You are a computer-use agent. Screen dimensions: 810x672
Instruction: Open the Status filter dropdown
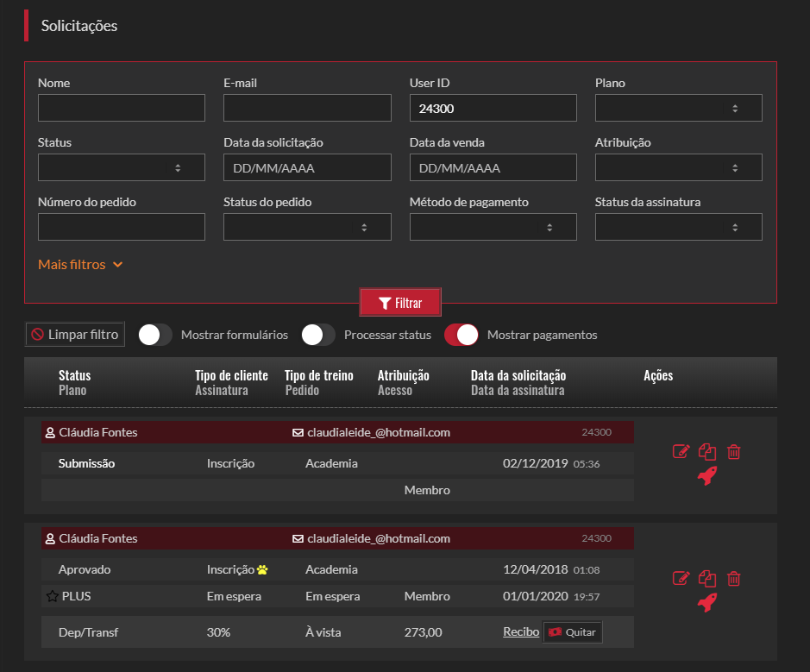coord(122,167)
